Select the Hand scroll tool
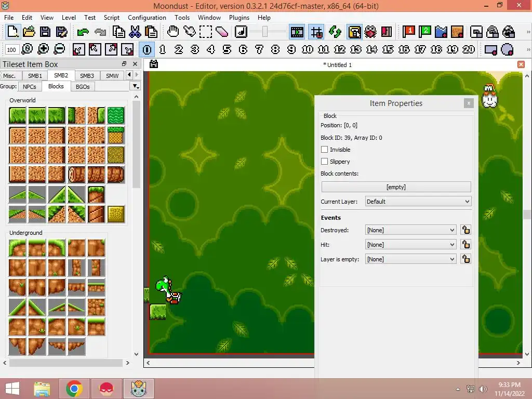This screenshot has width=532, height=399. pyautogui.click(x=173, y=32)
